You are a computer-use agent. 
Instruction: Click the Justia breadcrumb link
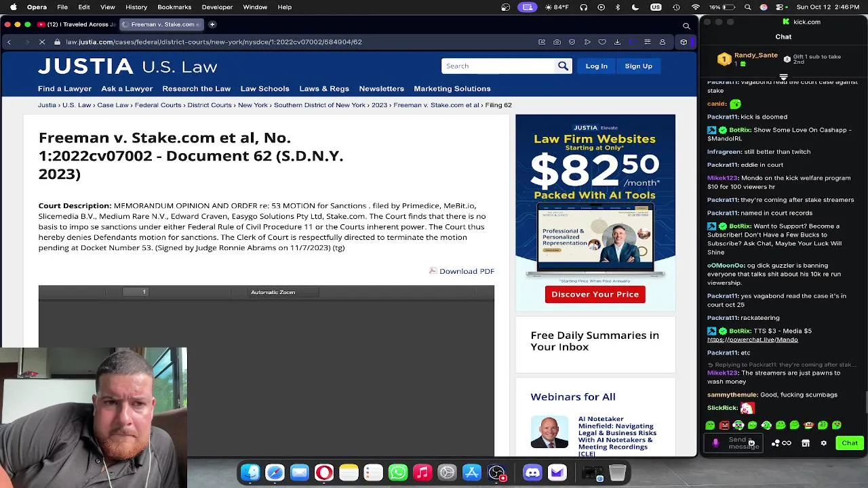coord(47,105)
